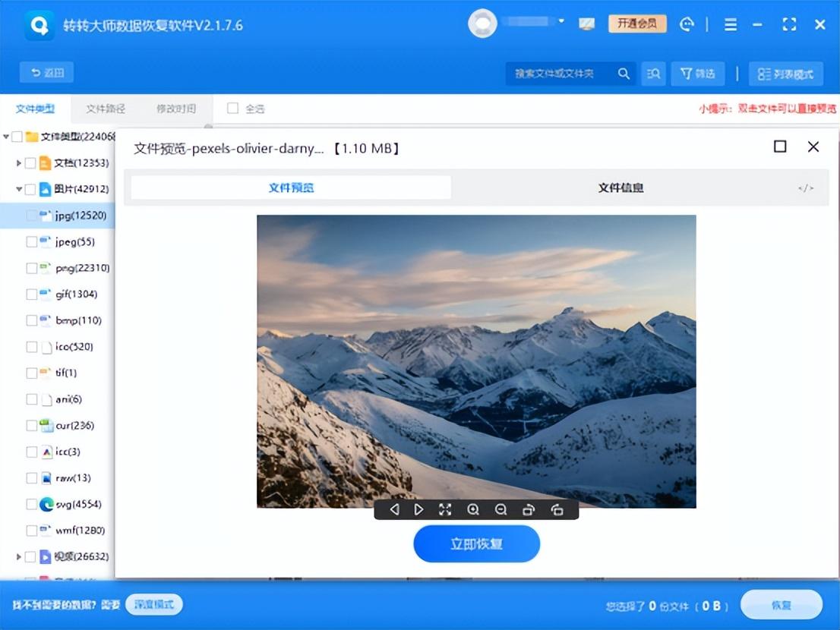Check the 文档(12353) checkbox
The height and width of the screenshot is (630, 840).
pos(31,162)
